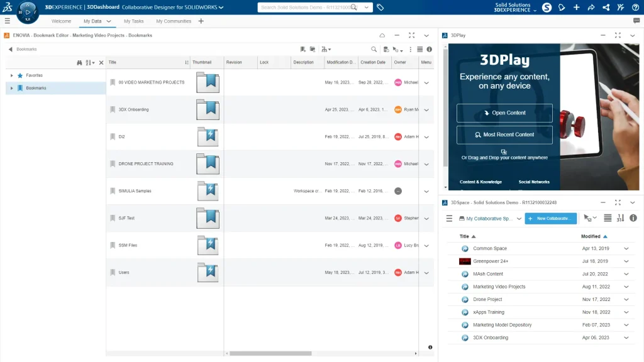Image resolution: width=644 pixels, height=362 pixels.
Task: Expand row menu for 00 VIDEO MARKETING PROJECTS
Action: [426, 82]
